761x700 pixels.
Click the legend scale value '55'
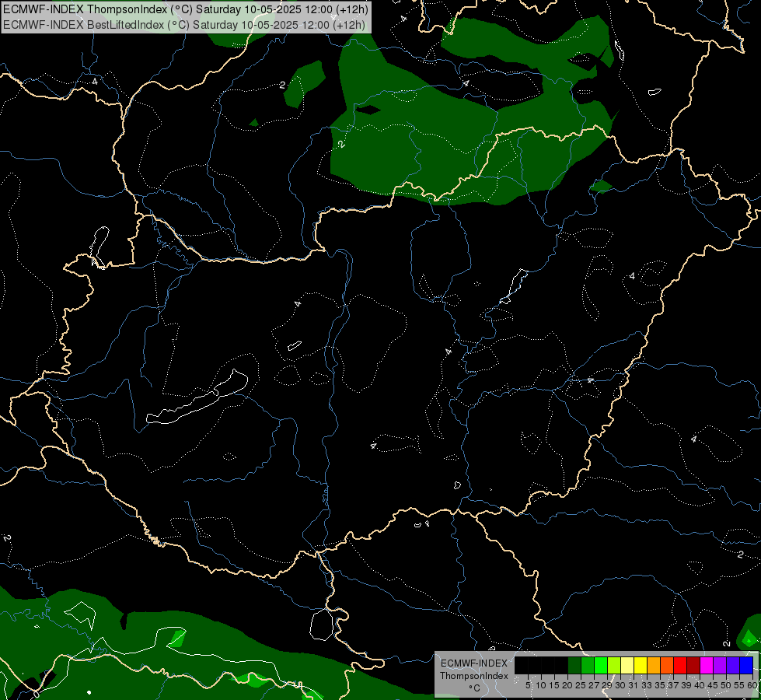tap(739, 685)
